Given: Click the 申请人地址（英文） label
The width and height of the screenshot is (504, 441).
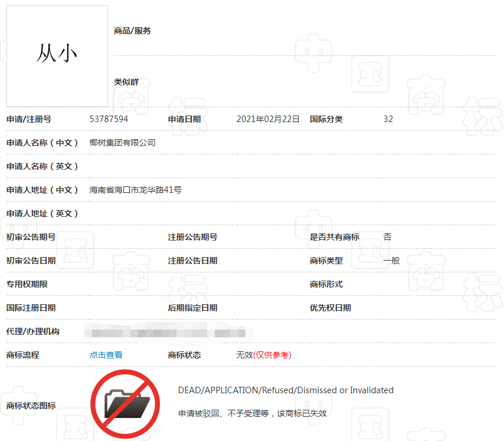Looking at the screenshot, I should [42, 213].
